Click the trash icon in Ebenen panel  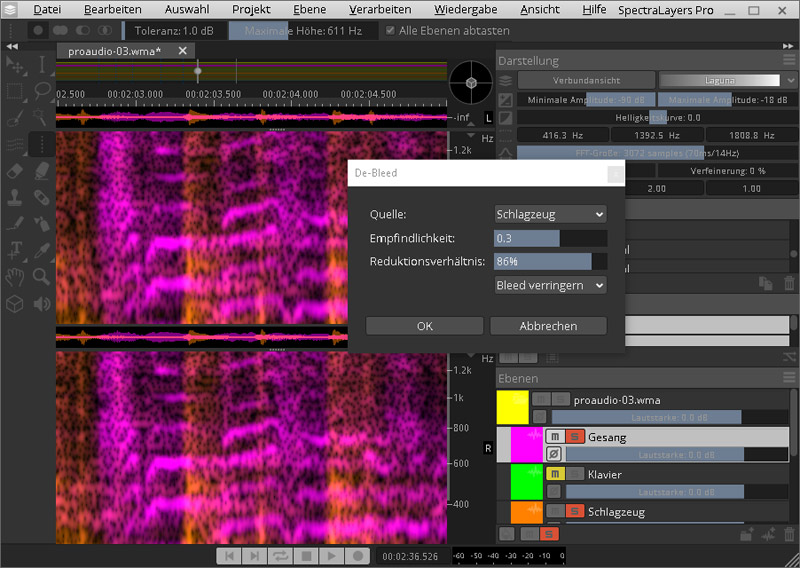pyautogui.click(x=788, y=534)
